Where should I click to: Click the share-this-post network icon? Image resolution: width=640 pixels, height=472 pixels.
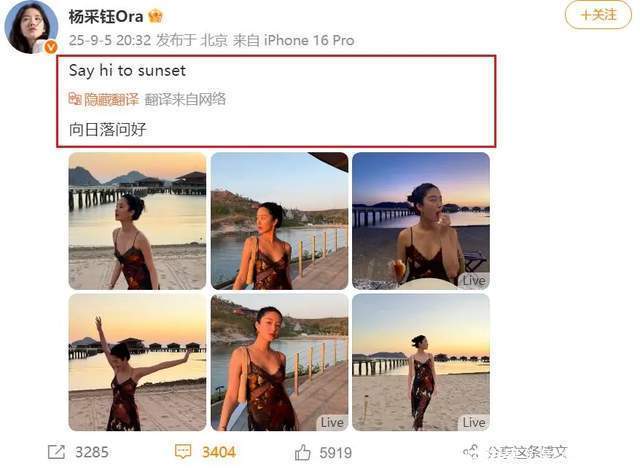pos(471,452)
